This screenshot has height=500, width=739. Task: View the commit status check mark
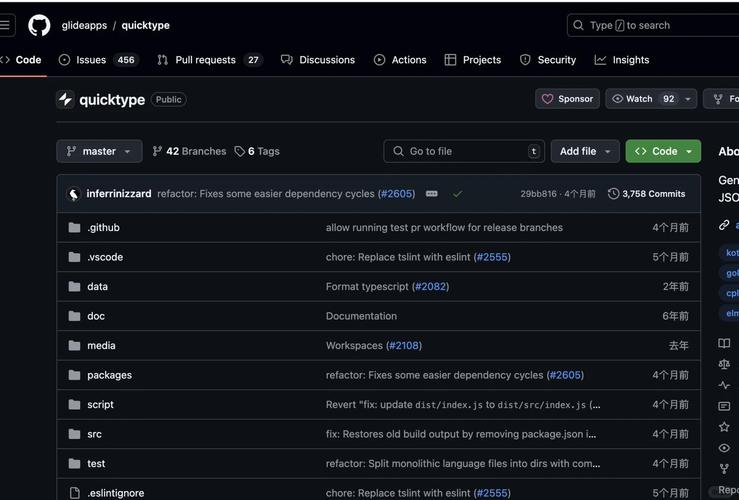[x=457, y=194]
